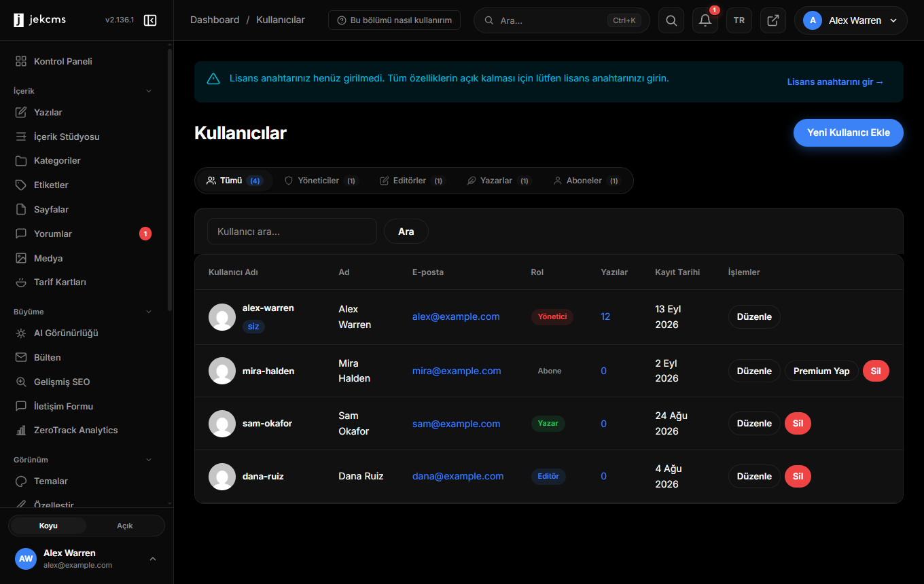Open Alex Warren account dropdown in header
The height and width of the screenshot is (584, 924).
click(x=851, y=20)
